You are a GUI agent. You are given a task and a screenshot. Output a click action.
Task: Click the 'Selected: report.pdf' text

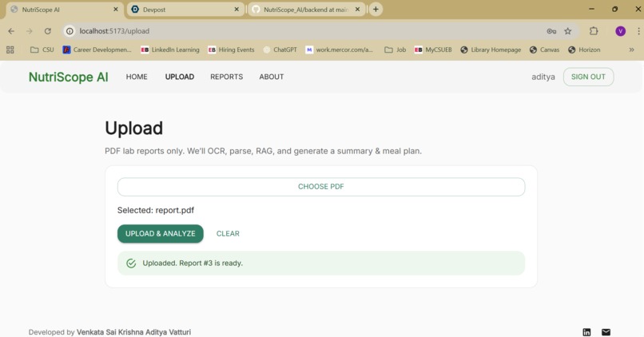[156, 210]
